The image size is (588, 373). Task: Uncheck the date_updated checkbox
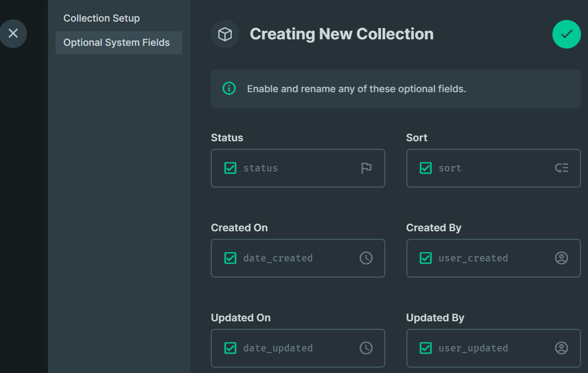click(230, 348)
